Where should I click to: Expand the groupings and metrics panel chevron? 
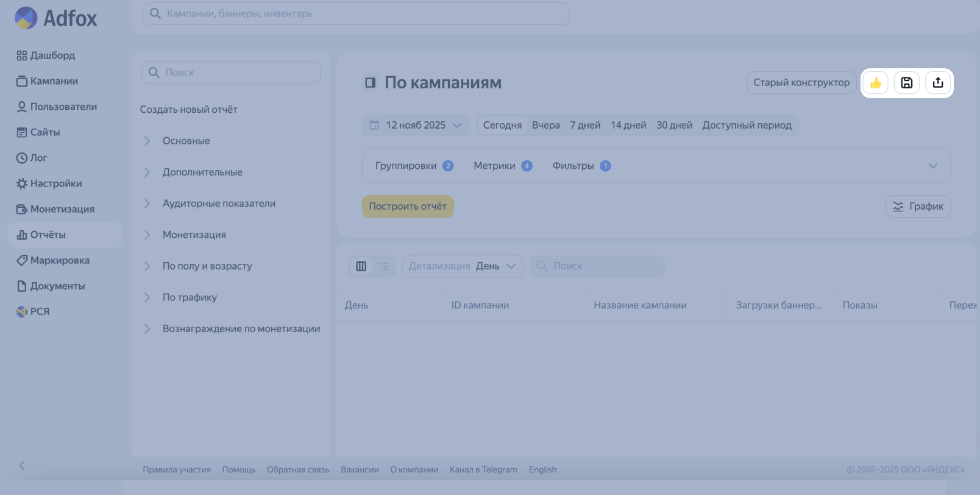[933, 166]
